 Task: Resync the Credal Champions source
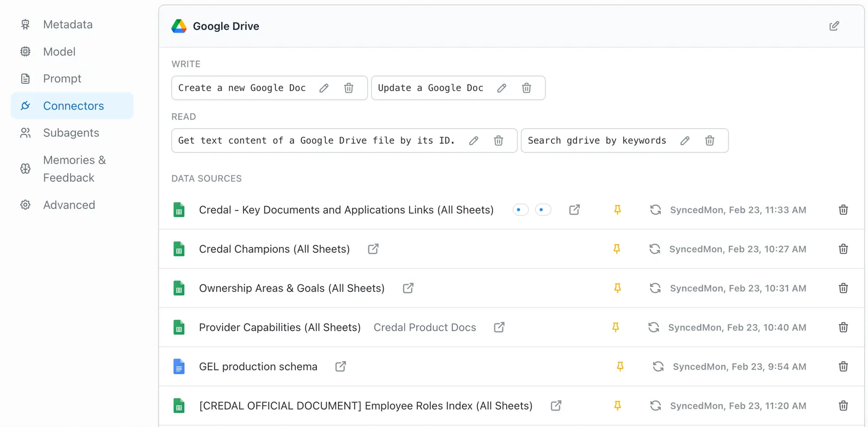(655, 249)
